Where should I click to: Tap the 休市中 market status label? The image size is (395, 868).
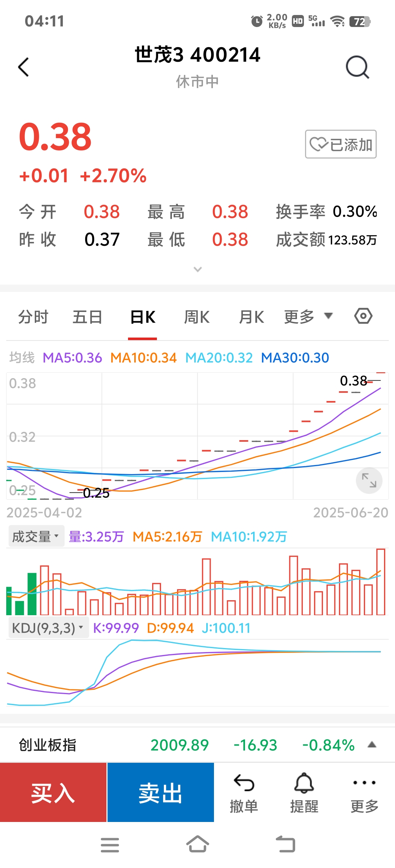[x=197, y=82]
